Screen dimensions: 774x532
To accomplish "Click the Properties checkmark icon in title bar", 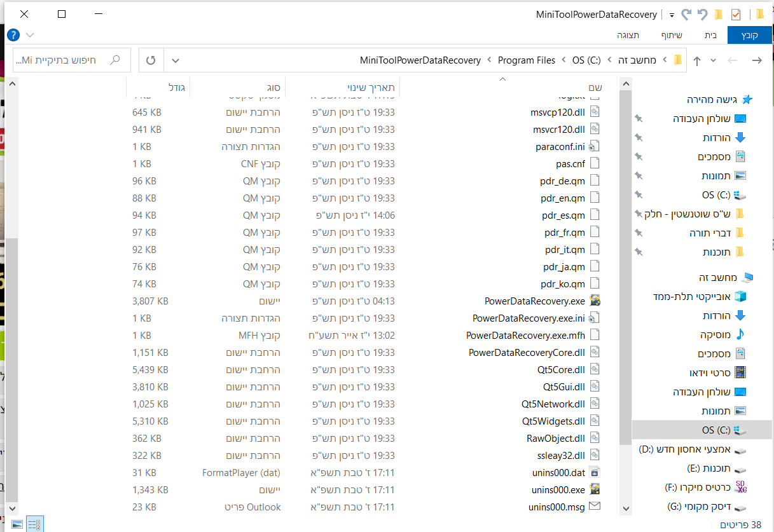I will click(x=736, y=14).
